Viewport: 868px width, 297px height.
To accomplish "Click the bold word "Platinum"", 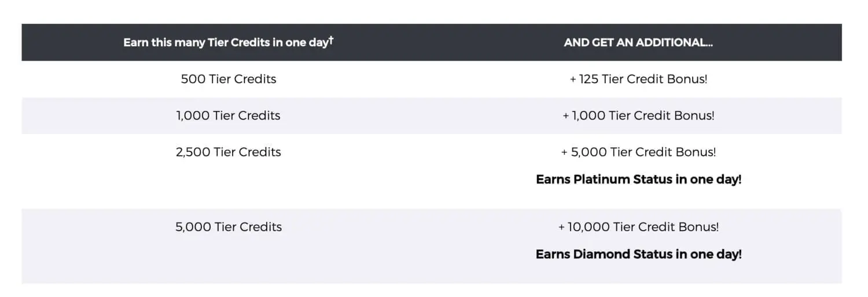I will (597, 179).
